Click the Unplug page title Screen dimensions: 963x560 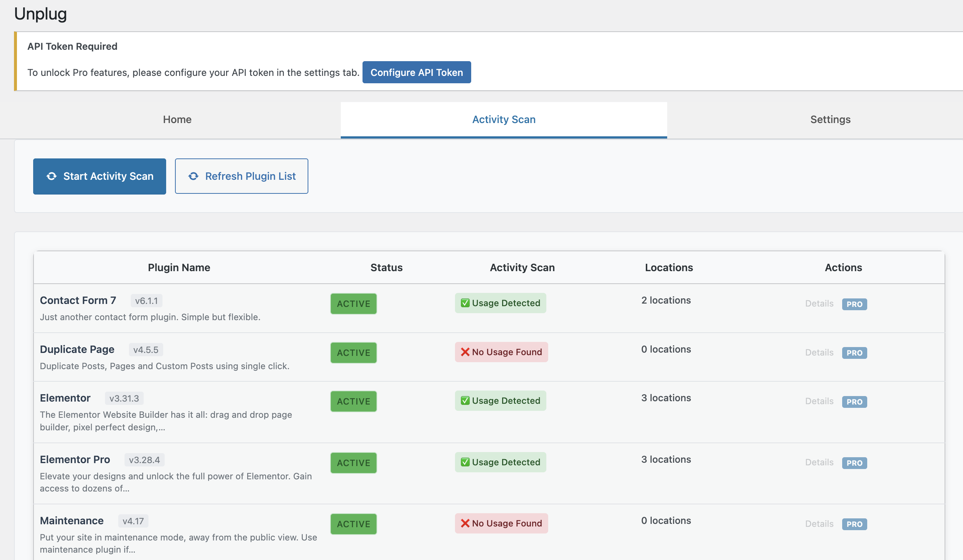click(x=41, y=14)
